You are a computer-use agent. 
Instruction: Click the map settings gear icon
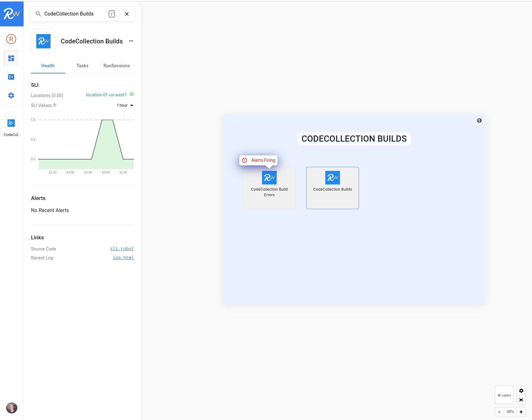pyautogui.click(x=521, y=391)
